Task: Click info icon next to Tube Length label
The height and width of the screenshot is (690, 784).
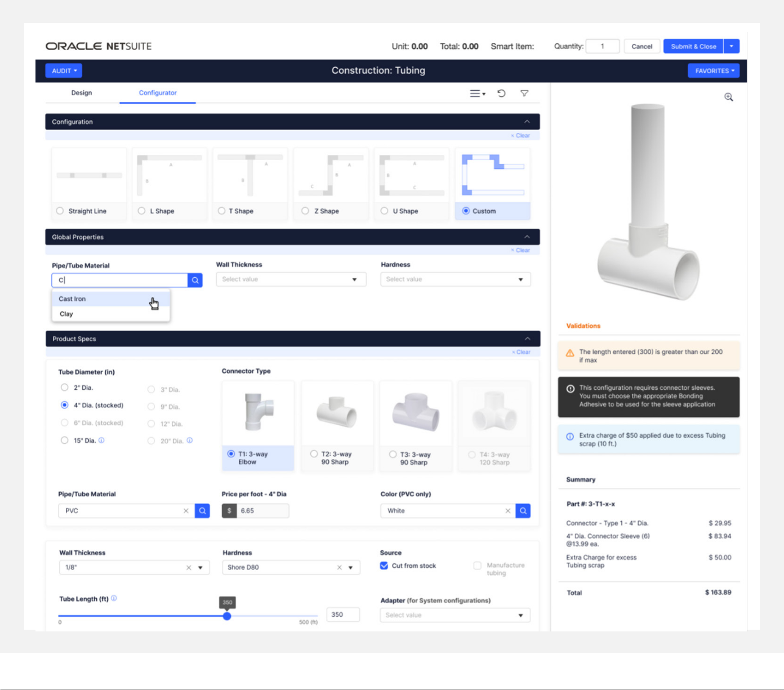Action: [x=114, y=598]
